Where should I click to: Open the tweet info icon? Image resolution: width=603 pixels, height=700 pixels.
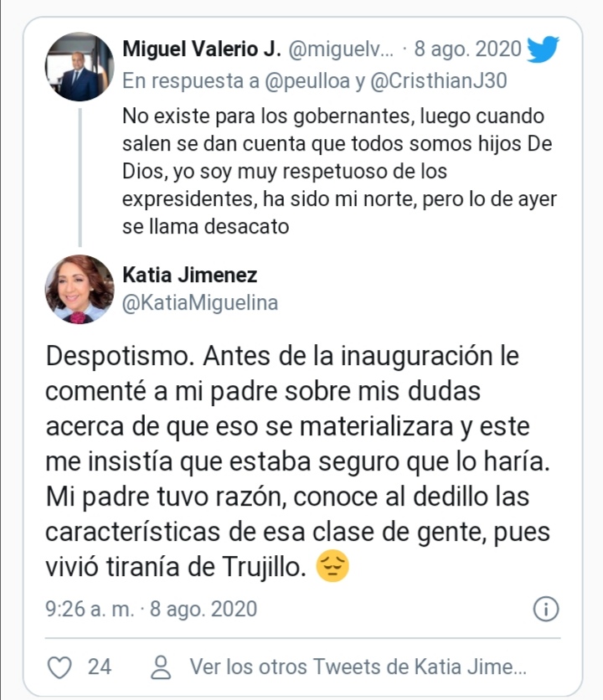click(545, 609)
